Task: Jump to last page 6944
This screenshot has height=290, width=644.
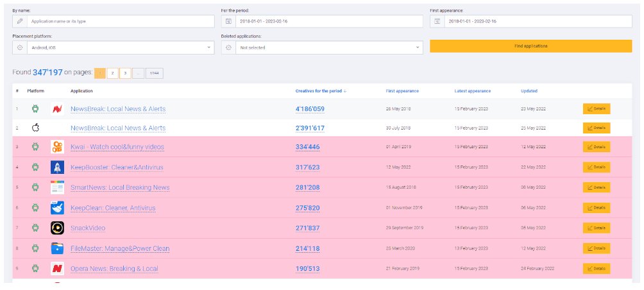Action: tap(154, 73)
